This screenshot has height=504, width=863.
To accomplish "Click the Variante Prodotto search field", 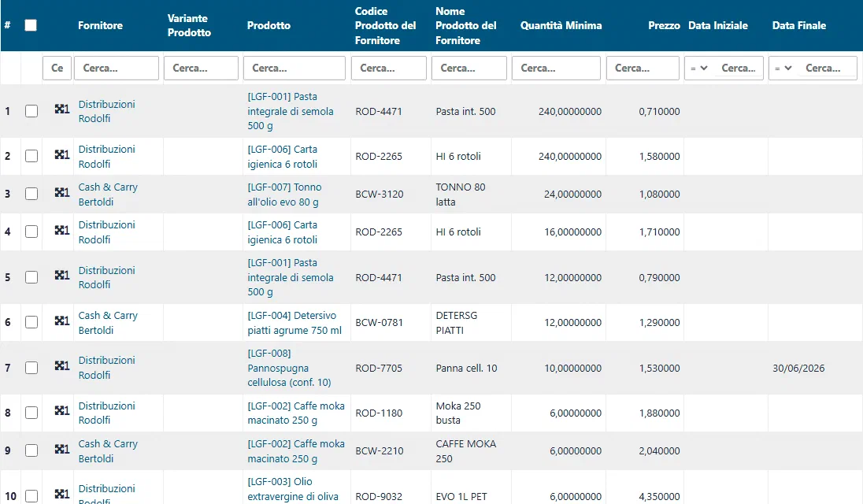I will pos(201,69).
